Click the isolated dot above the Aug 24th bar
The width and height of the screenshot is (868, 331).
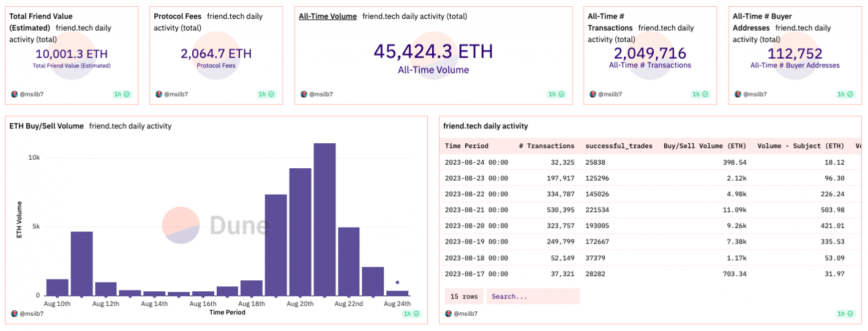pyautogui.click(x=397, y=283)
